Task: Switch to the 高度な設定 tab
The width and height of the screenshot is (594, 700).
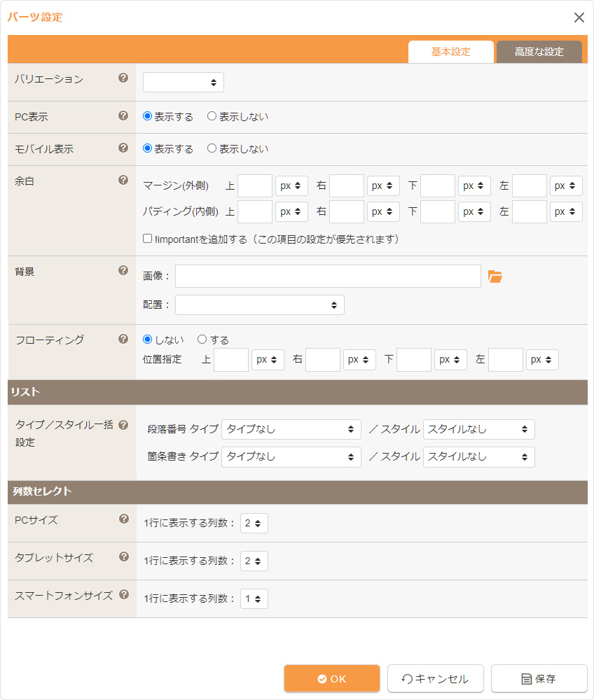Action: click(539, 52)
